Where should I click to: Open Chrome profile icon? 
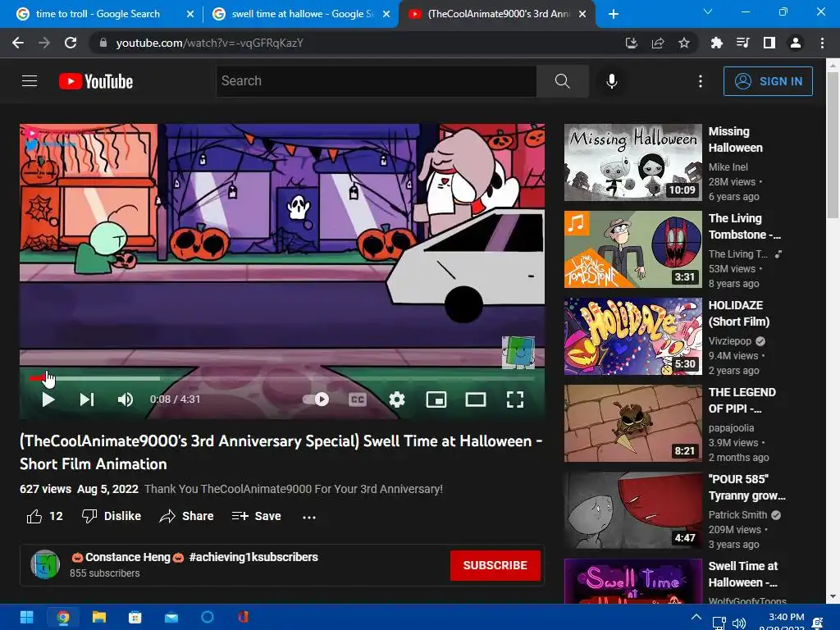pyautogui.click(x=796, y=43)
